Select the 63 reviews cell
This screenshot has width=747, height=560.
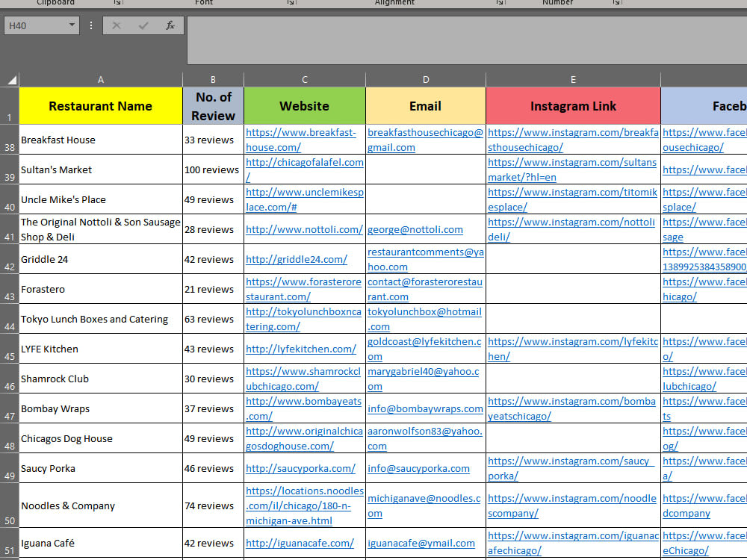pyautogui.click(x=213, y=319)
